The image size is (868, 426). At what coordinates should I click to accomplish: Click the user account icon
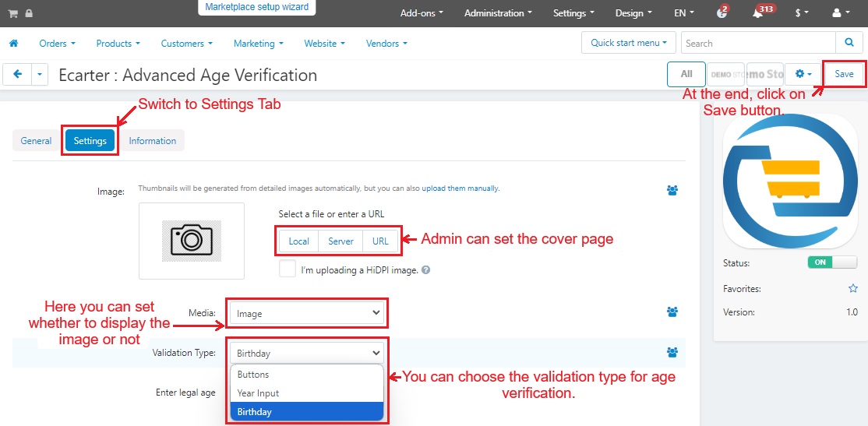(x=840, y=13)
